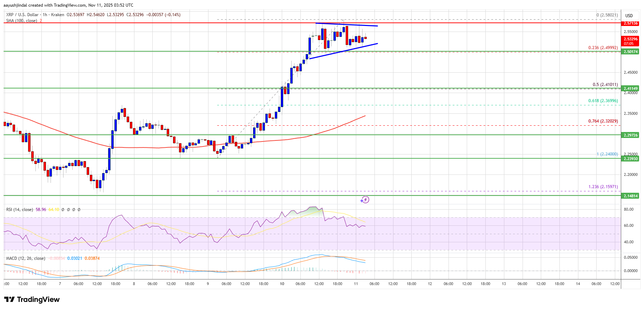Click the first null symbol after RSI values
The width and height of the screenshot is (644, 310).
(x=63, y=210)
